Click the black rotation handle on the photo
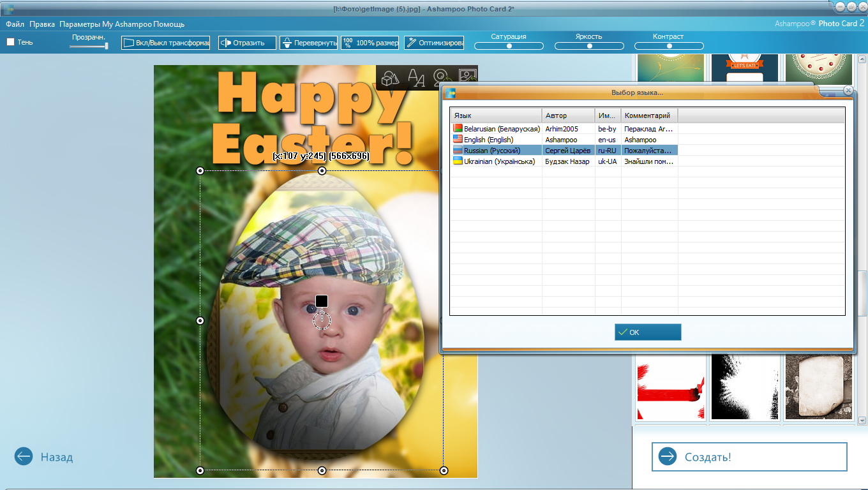 point(322,301)
